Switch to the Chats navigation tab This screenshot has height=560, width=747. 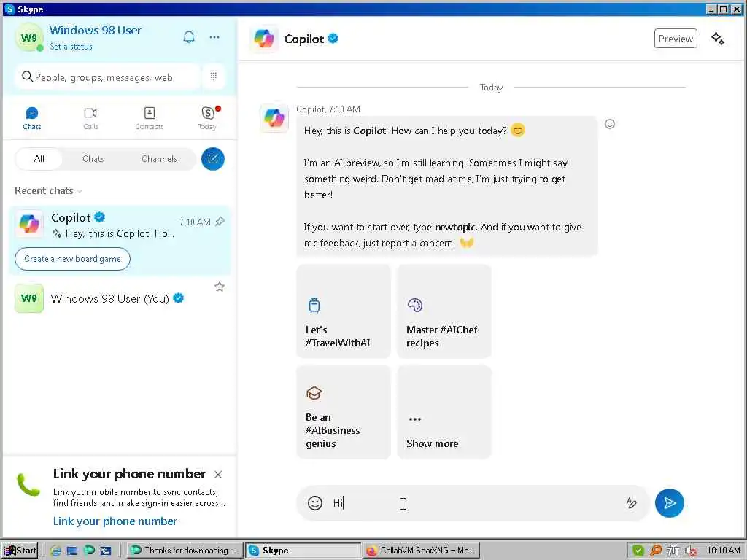tap(32, 117)
